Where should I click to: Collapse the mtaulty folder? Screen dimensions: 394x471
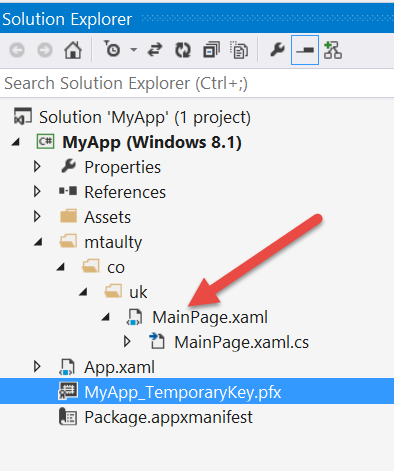38,242
